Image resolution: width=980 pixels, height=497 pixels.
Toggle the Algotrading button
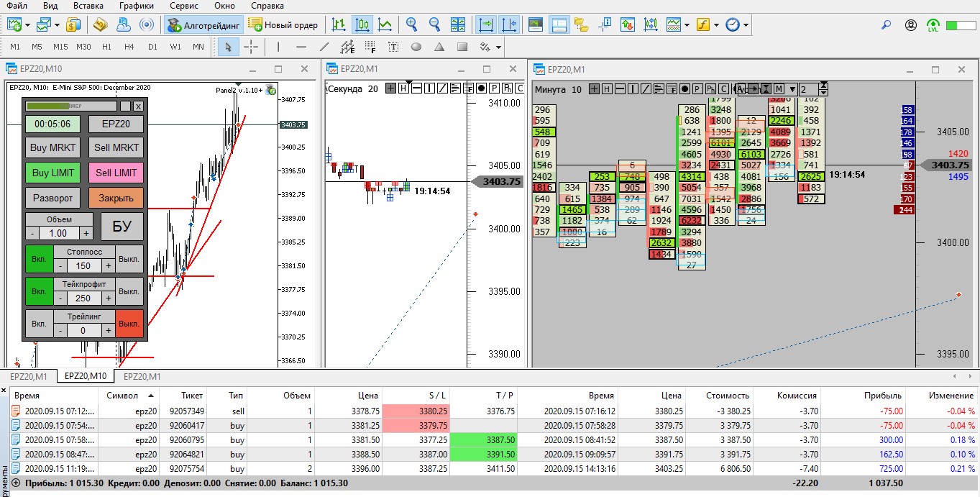(x=203, y=24)
